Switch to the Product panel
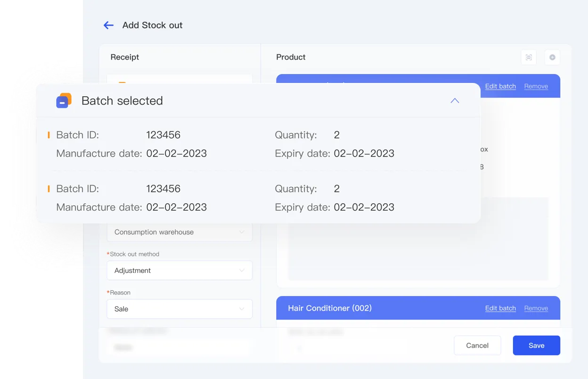This screenshot has width=588, height=379. point(290,57)
